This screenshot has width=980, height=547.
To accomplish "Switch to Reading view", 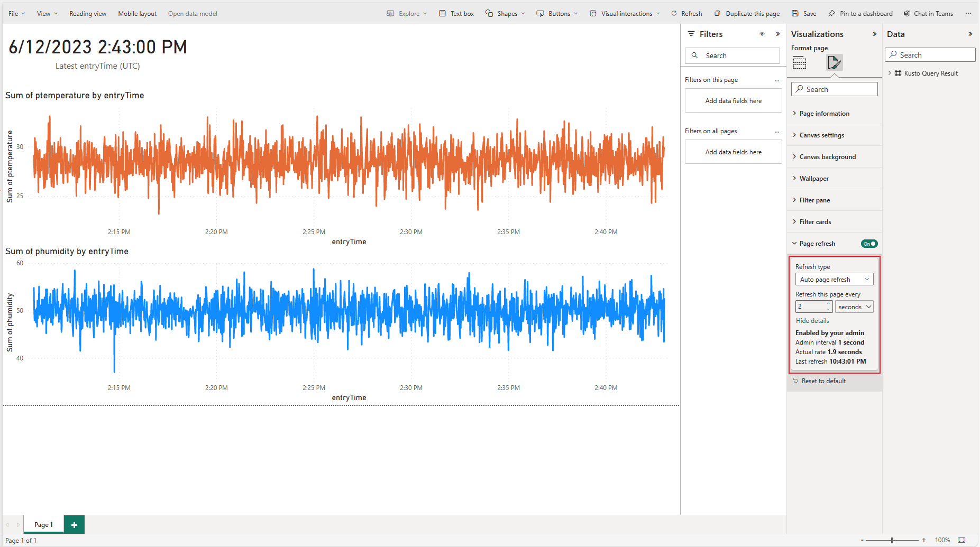I will point(88,14).
